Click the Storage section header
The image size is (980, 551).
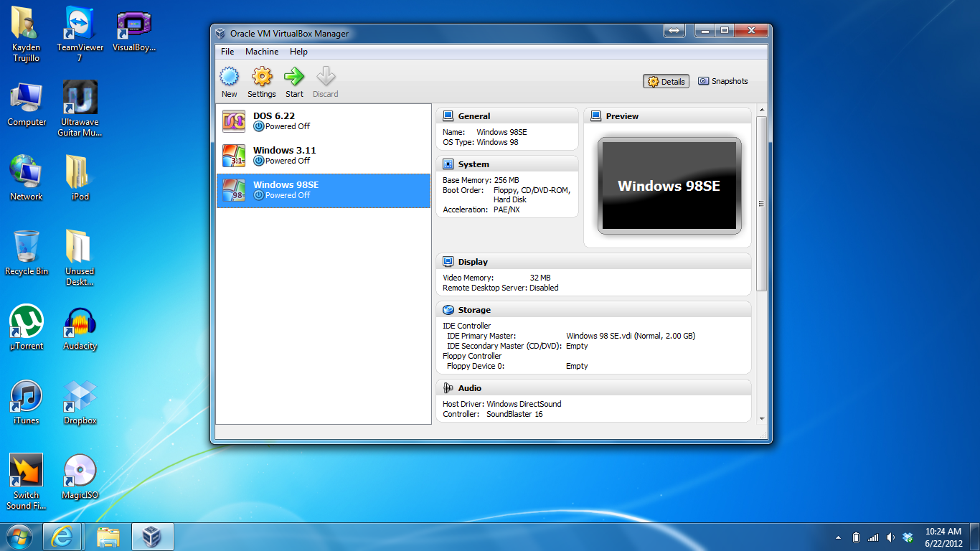point(593,310)
